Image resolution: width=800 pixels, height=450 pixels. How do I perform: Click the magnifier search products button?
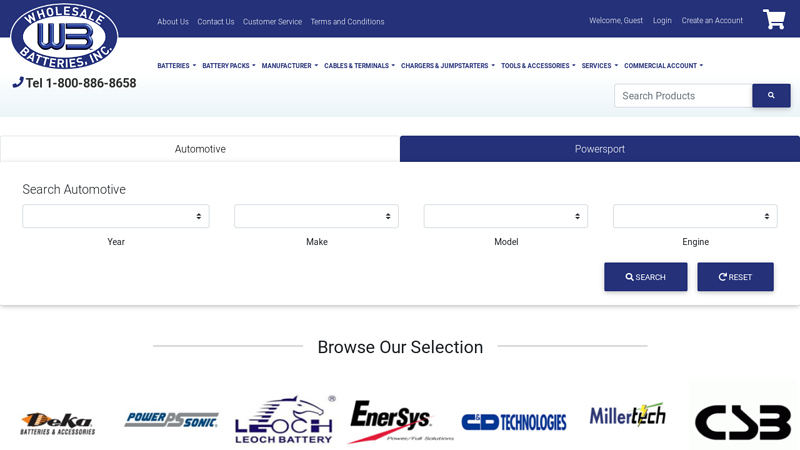click(x=771, y=95)
